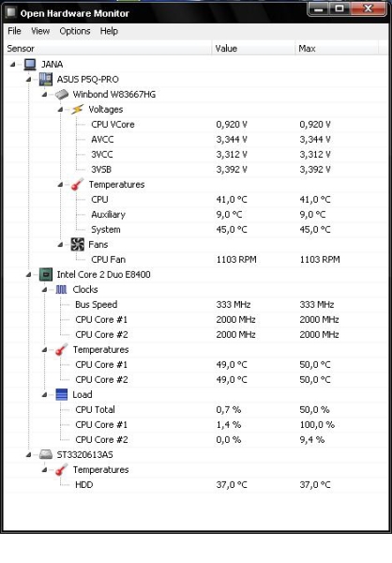Viewport: 392px width, 563px height.
Task: Open the View menu
Action: click(x=40, y=31)
